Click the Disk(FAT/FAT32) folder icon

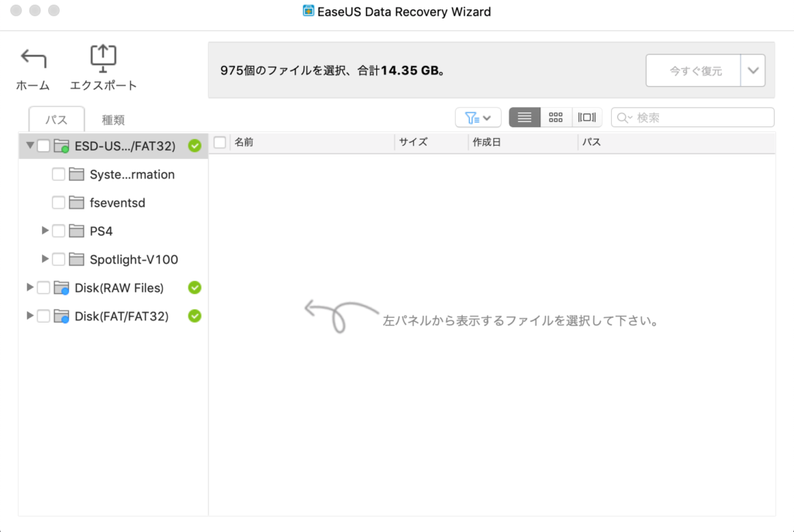point(62,316)
